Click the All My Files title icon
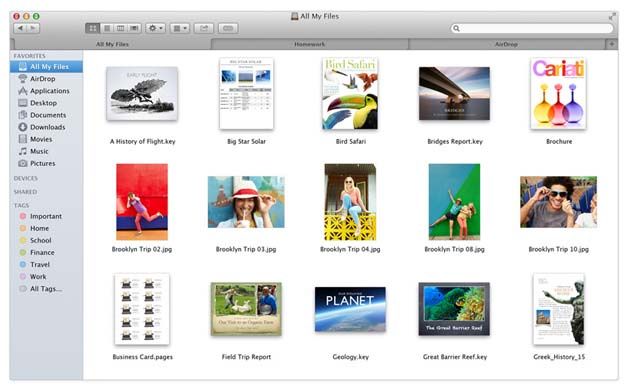This screenshot has height=391, width=630. click(295, 16)
